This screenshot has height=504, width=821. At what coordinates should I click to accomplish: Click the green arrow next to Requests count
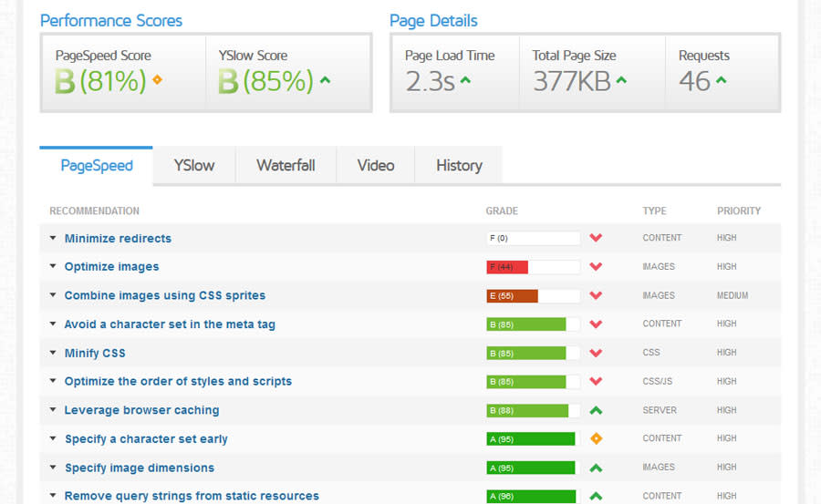click(x=721, y=80)
